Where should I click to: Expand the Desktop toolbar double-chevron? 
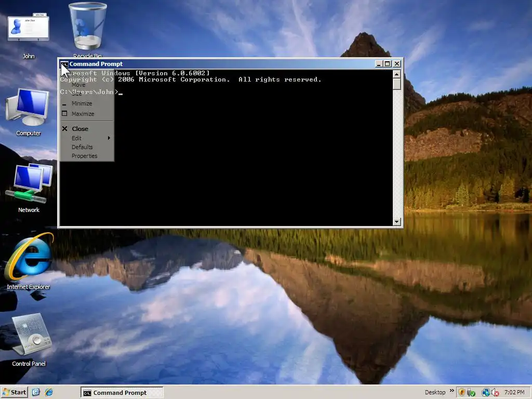(451, 391)
